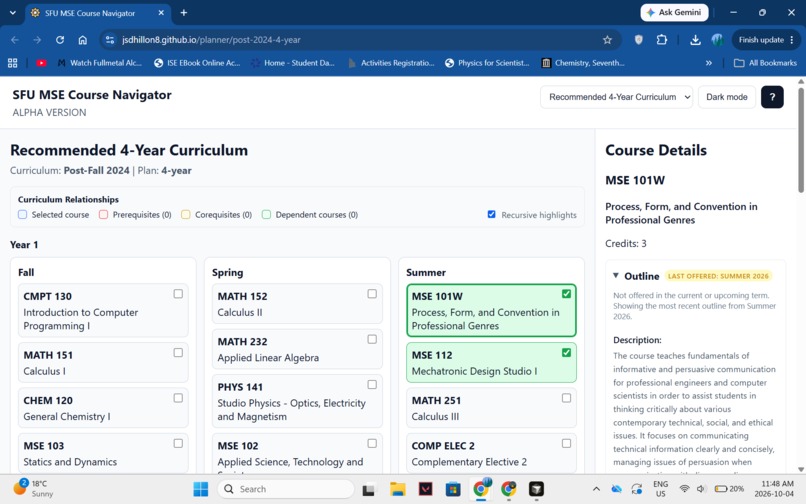Bookmark this page with the star icon

click(x=607, y=40)
